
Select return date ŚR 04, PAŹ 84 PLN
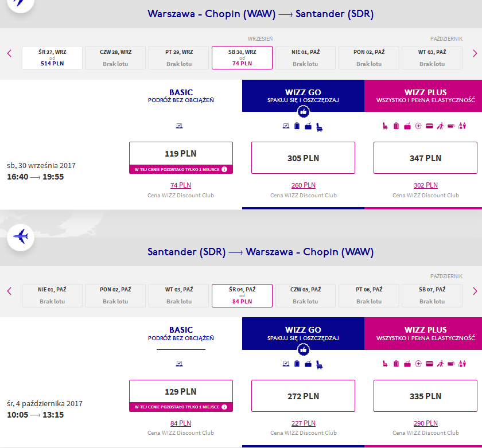click(242, 295)
